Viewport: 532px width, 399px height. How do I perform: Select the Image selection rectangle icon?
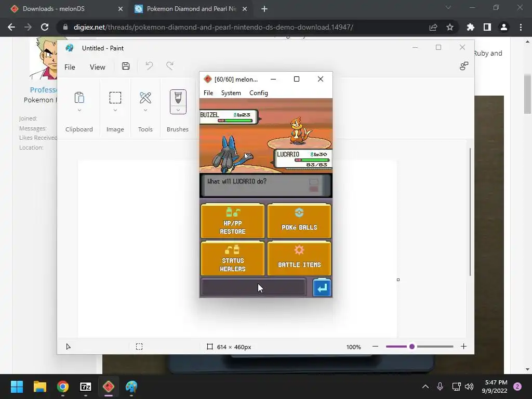115,98
